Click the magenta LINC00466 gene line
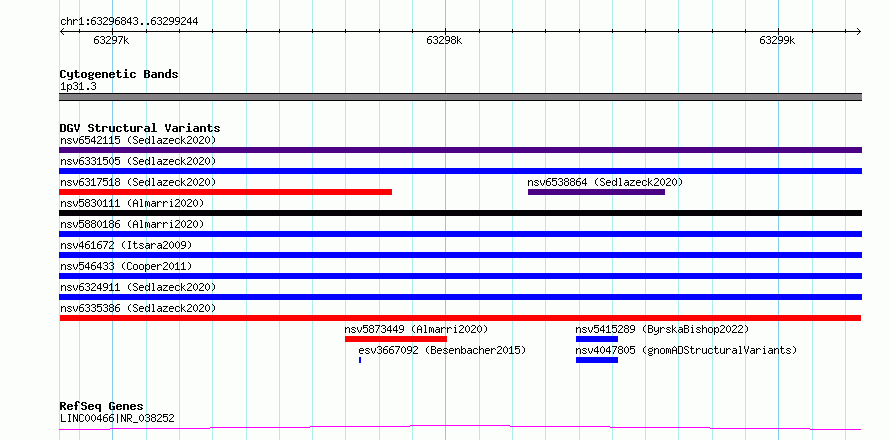890x440 pixels. coord(460,427)
